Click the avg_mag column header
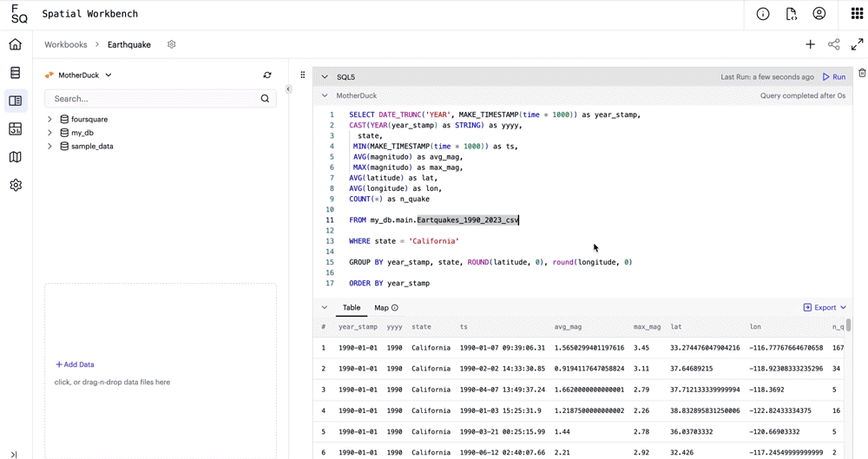The height and width of the screenshot is (459, 868). coord(568,326)
